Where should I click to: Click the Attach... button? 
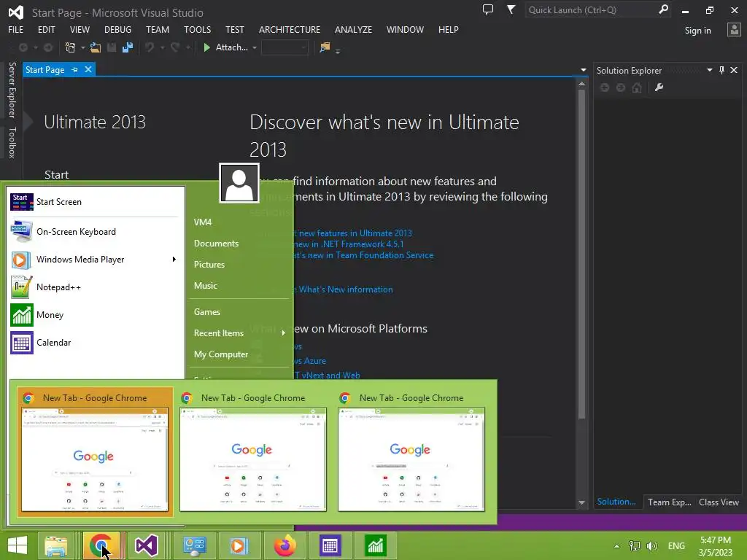(x=231, y=47)
